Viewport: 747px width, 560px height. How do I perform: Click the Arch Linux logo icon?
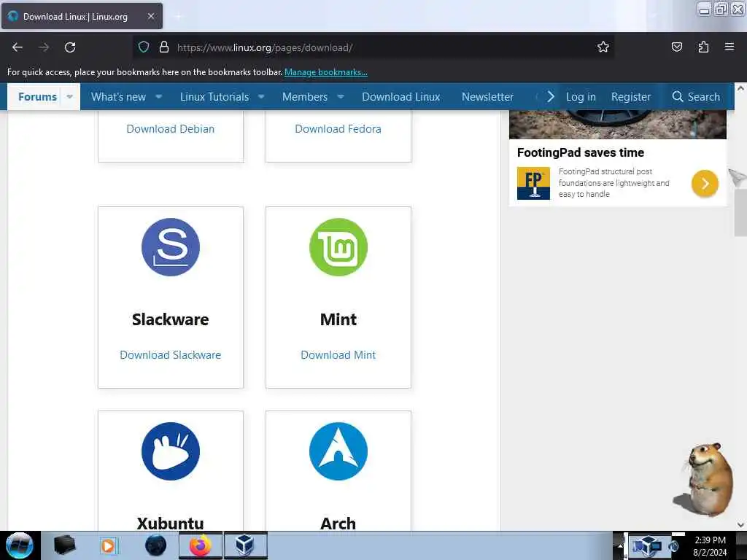point(338,451)
